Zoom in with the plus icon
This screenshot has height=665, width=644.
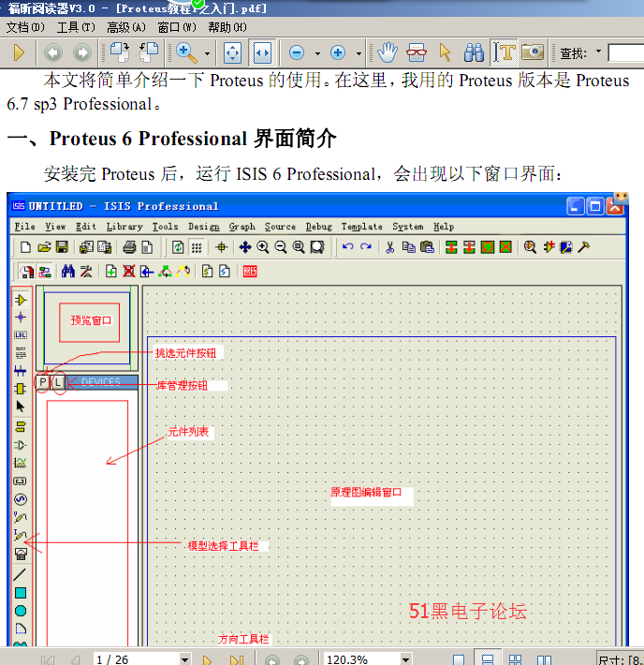[338, 53]
